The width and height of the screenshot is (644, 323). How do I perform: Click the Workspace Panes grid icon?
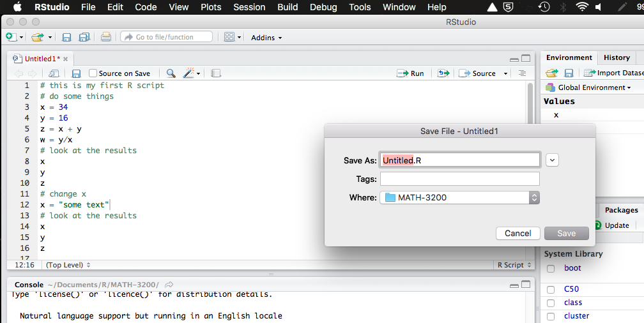(x=229, y=37)
